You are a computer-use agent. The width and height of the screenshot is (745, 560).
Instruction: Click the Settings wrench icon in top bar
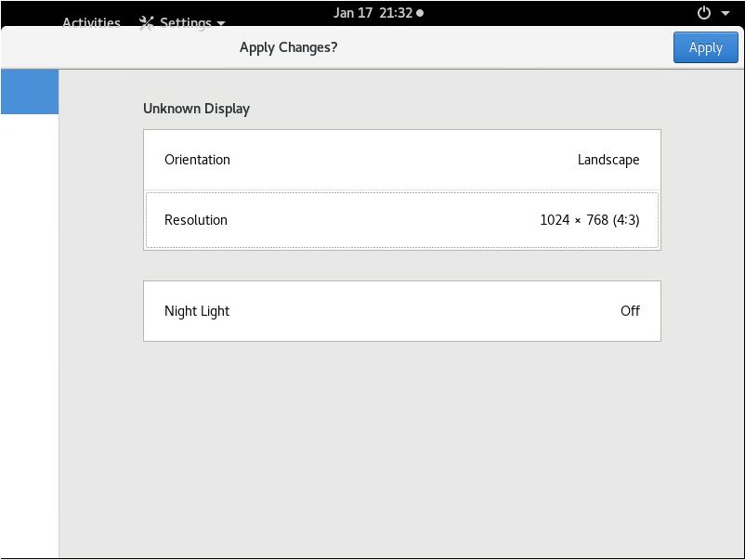click(x=147, y=23)
